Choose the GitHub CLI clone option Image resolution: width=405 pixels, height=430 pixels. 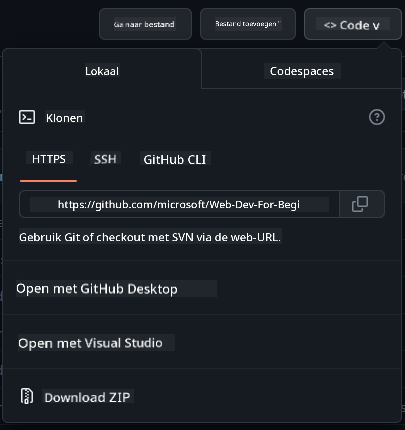point(175,160)
